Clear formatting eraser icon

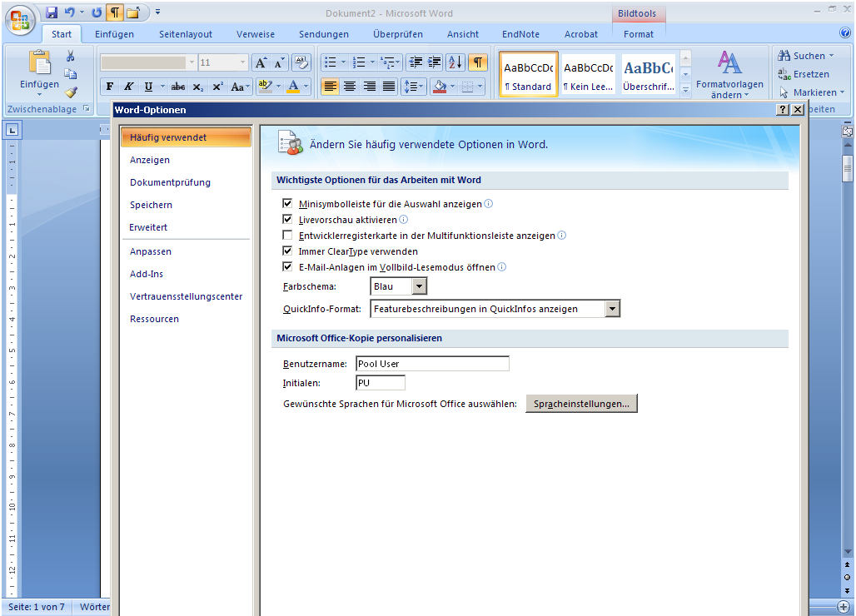point(301,62)
